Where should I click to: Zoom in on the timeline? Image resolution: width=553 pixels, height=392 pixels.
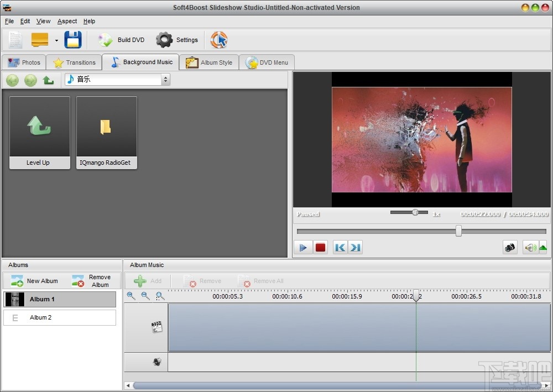(131, 296)
